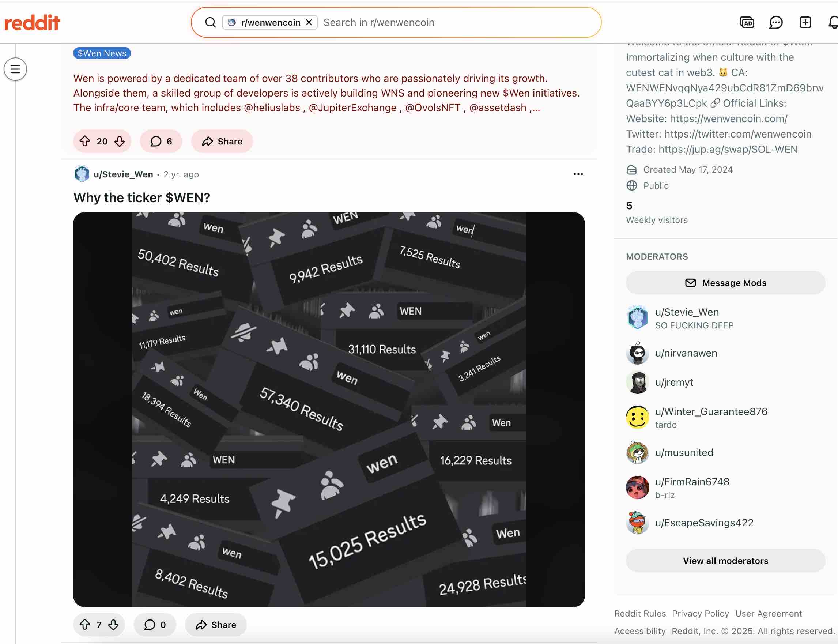Click u/Winter_Guarantee876 smiley avatar
Screen dimensions: 838x644
[x=638, y=417]
